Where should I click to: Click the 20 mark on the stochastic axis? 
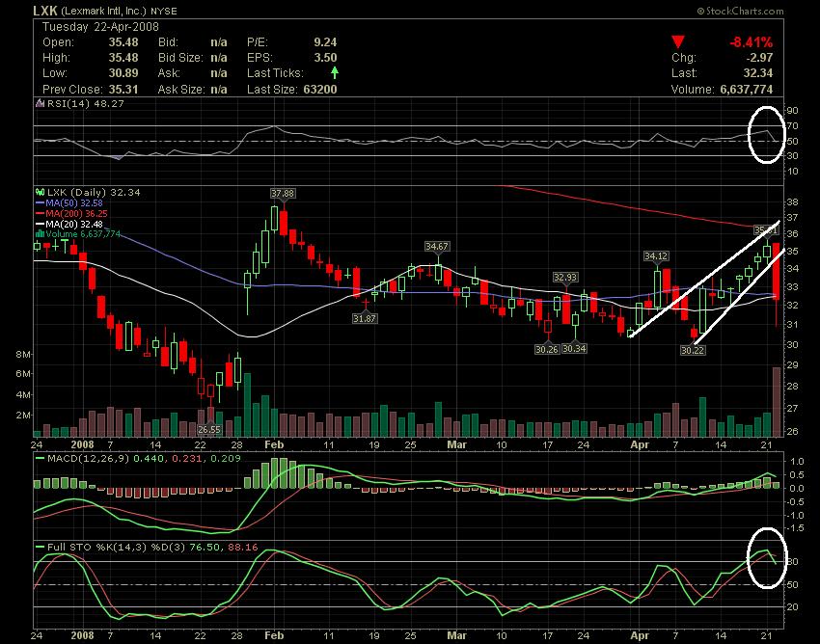coord(792,607)
